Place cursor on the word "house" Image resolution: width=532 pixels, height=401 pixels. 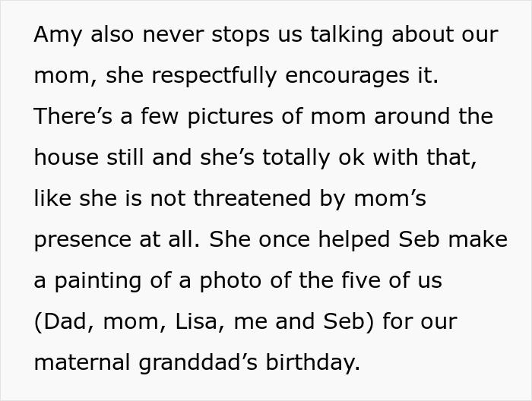pos(65,158)
